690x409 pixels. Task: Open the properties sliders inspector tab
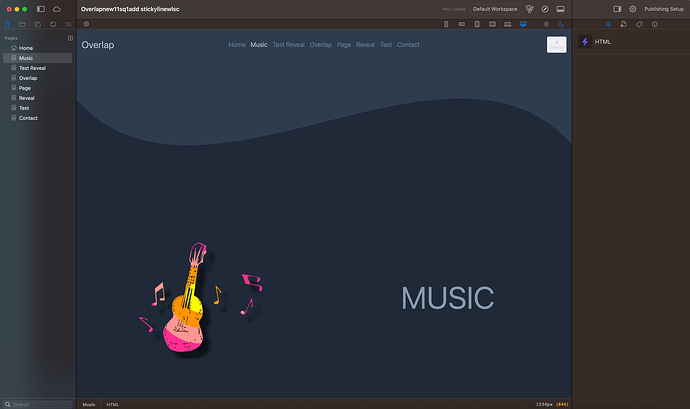tap(608, 24)
